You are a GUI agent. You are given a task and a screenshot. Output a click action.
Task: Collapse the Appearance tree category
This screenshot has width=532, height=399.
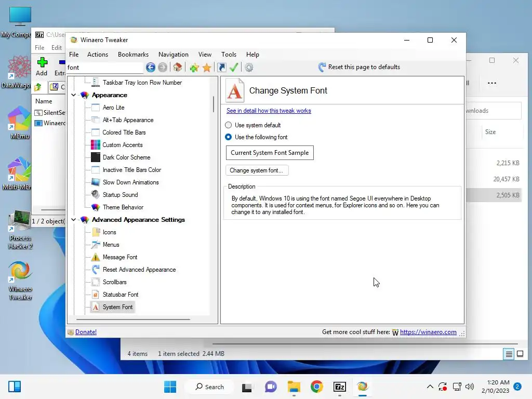[x=74, y=95]
